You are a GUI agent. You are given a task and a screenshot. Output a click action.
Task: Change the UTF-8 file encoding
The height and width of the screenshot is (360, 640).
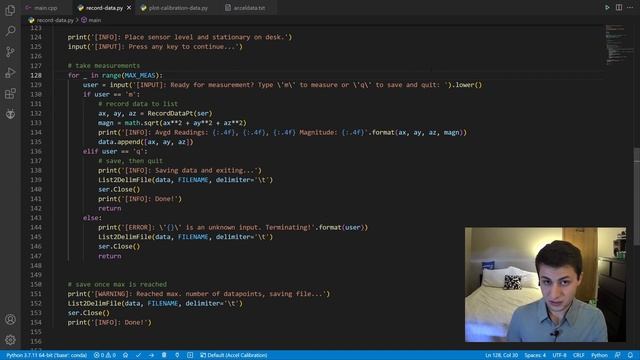(x=559, y=355)
